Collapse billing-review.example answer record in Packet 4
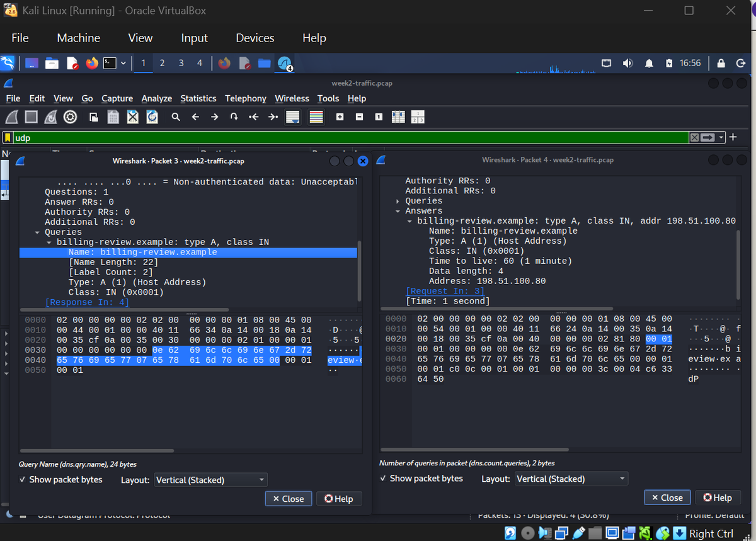 click(x=409, y=221)
